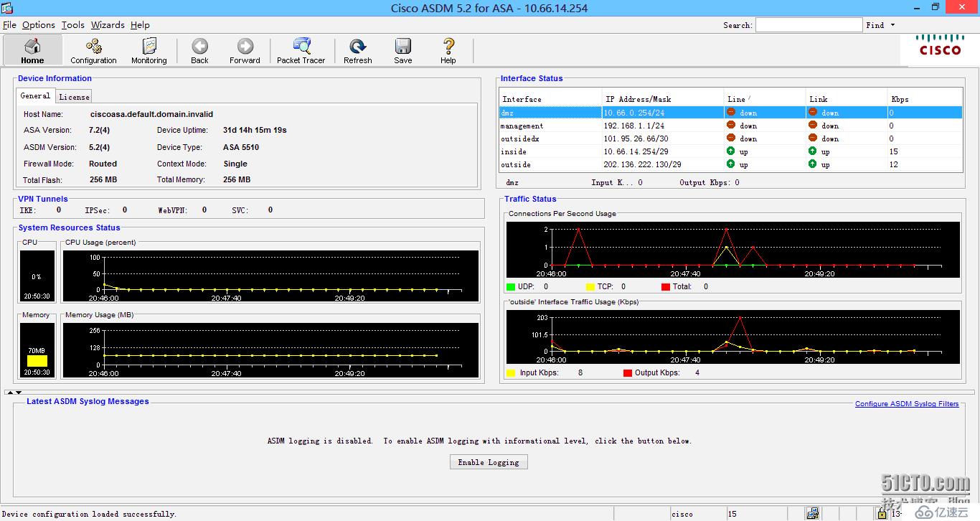980x521 pixels.
Task: Collapse syslog pane with up arrow
Action: [9, 393]
